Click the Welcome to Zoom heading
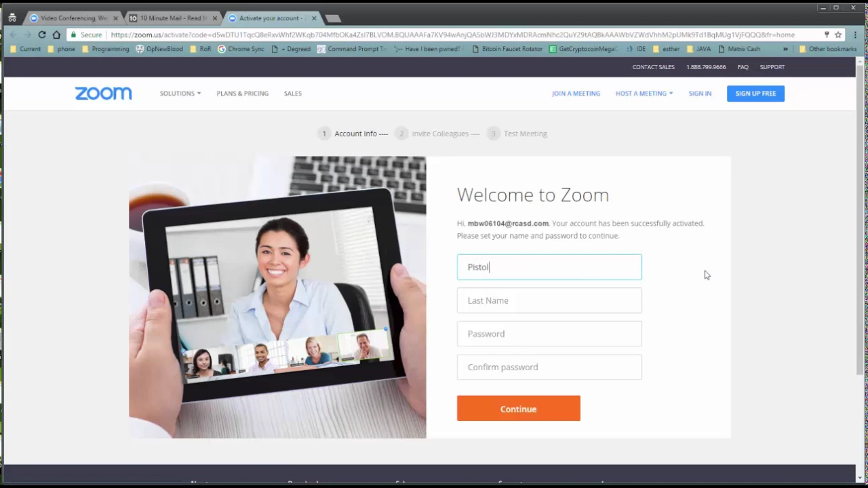The image size is (868, 488). [533, 195]
